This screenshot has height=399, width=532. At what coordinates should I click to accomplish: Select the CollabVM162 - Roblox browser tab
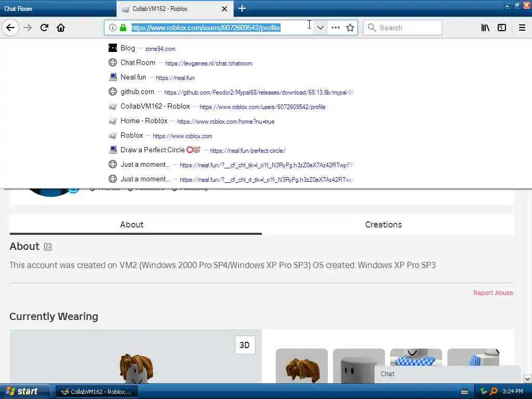[175, 8]
